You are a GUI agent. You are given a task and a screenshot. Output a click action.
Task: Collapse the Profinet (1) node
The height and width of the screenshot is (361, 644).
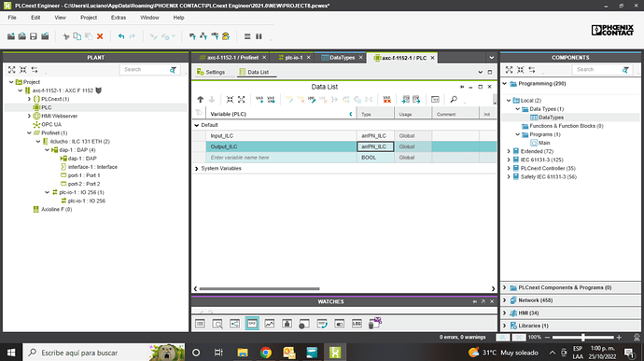(x=29, y=133)
